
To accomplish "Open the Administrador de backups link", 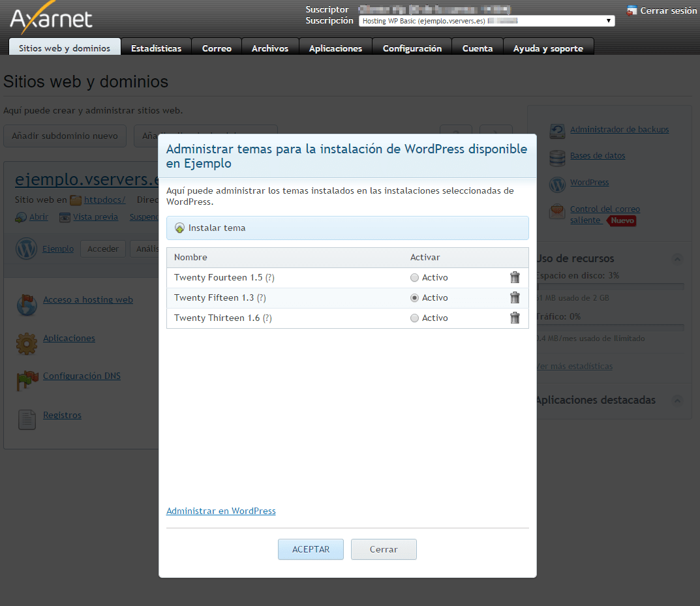I will click(x=619, y=129).
